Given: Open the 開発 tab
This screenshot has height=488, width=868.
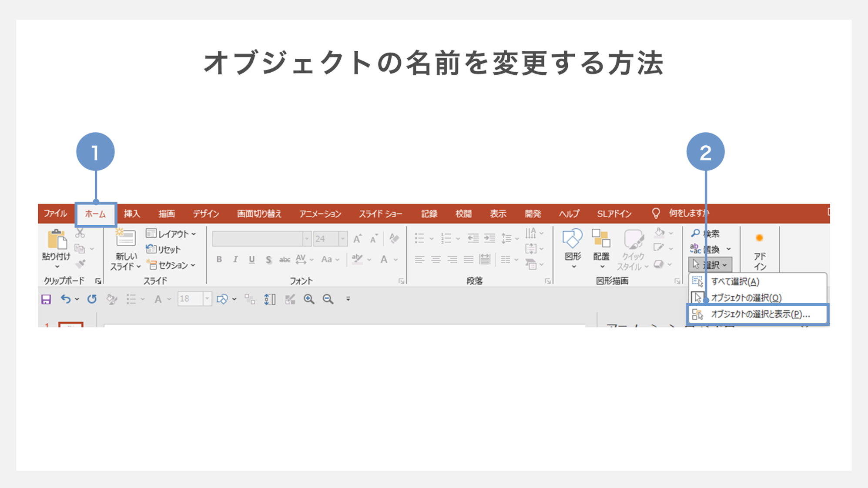Looking at the screenshot, I should 533,214.
